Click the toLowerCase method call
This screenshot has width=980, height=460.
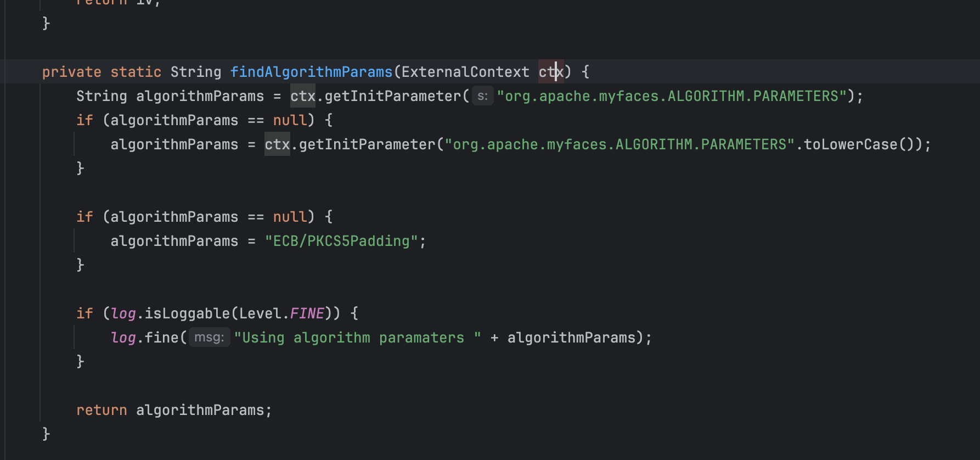pos(850,144)
